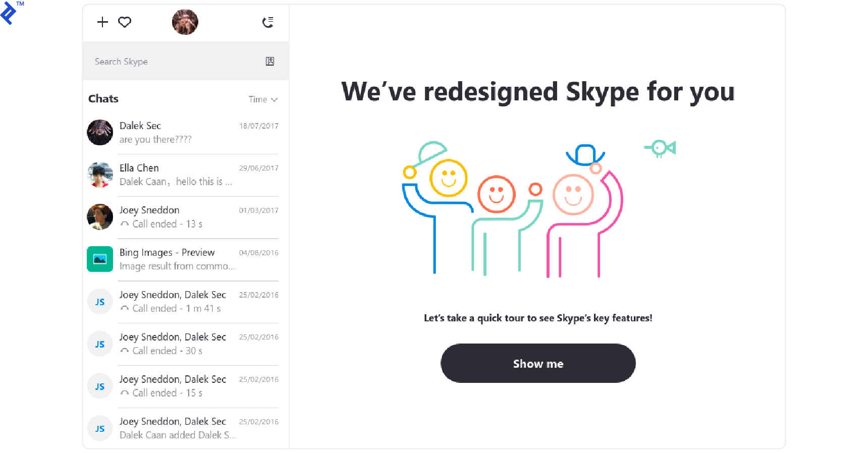Open group chat with 15 s call
This screenshot has height=453, width=868.
coord(183,386)
